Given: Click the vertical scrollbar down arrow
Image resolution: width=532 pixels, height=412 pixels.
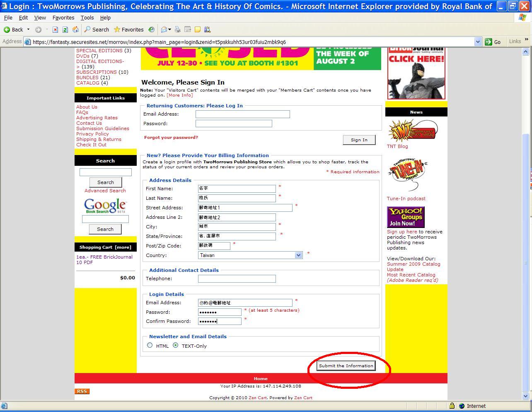Looking at the screenshot, I should (x=526, y=396).
